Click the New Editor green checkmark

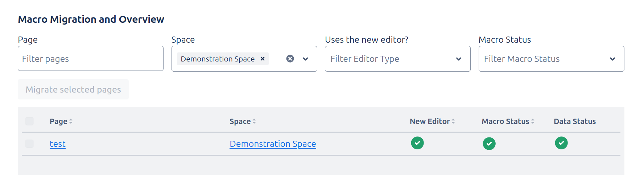coord(417,143)
